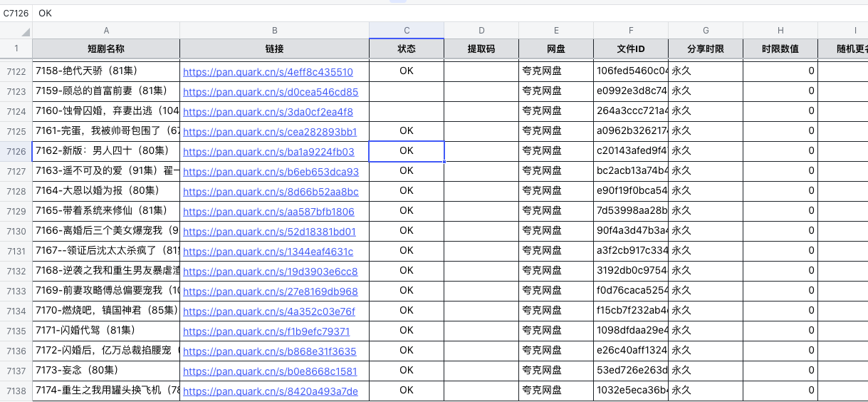Click the select-all corner triangle
The image size is (868, 402).
click(25, 31)
